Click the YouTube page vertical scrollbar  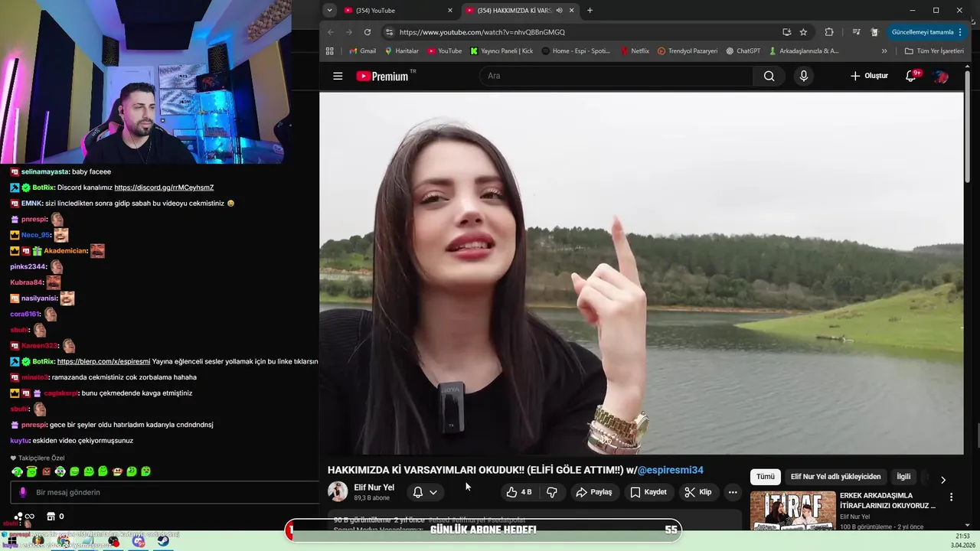tap(967, 126)
